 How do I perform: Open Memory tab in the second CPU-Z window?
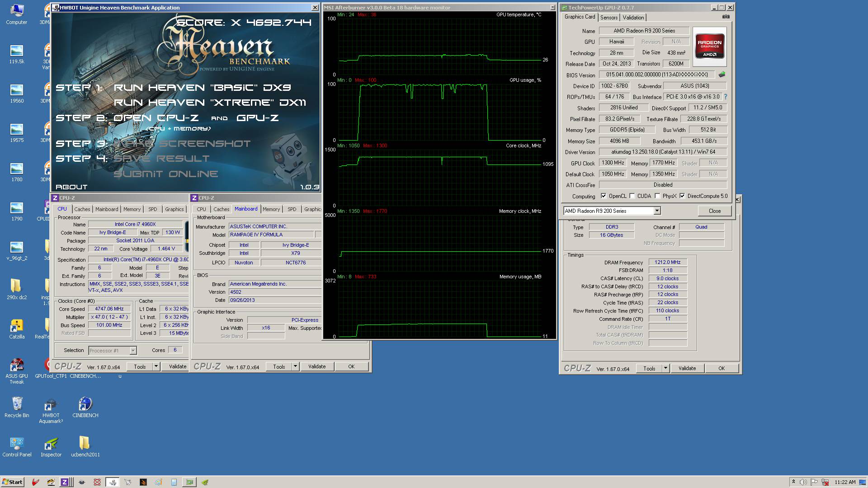click(x=271, y=209)
